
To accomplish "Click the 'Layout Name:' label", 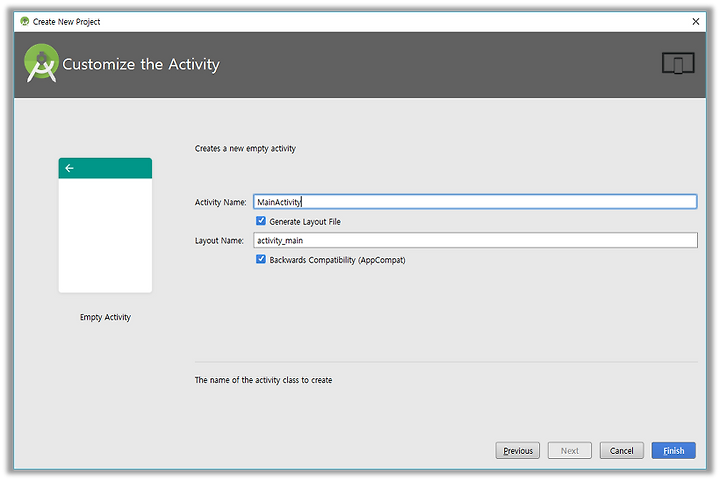I will tap(219, 240).
